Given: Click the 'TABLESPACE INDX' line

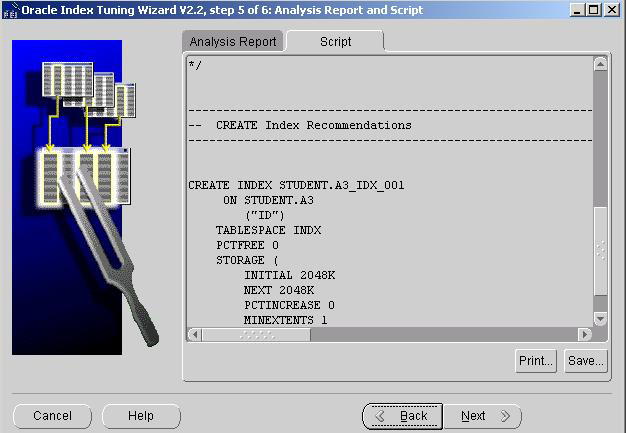Looking at the screenshot, I should tap(268, 230).
